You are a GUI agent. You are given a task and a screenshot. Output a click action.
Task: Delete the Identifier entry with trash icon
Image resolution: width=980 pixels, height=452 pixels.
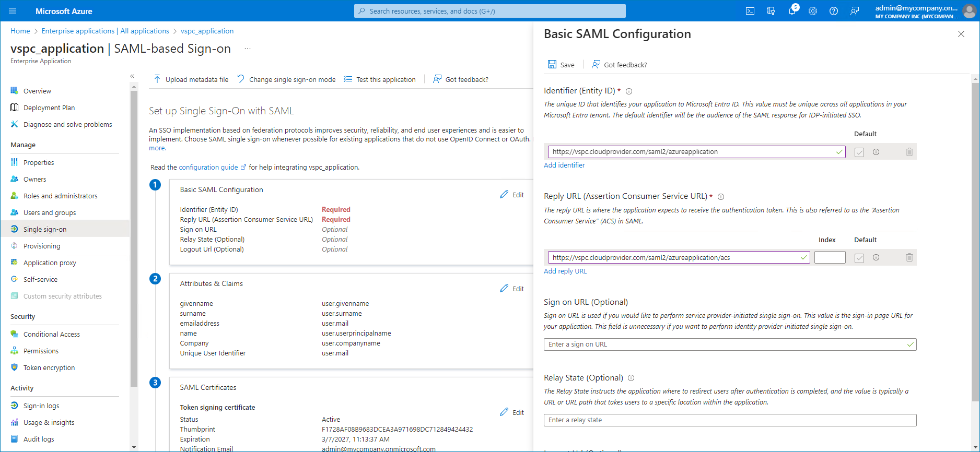(x=909, y=152)
